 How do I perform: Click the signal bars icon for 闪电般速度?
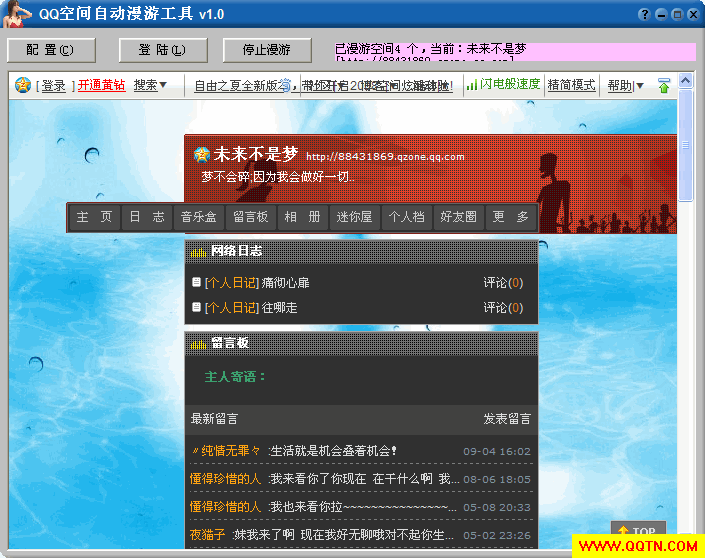coord(471,85)
